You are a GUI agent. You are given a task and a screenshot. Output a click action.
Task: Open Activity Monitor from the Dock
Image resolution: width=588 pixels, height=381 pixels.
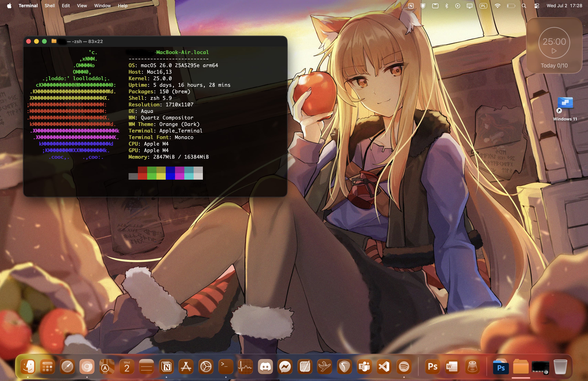click(x=246, y=367)
